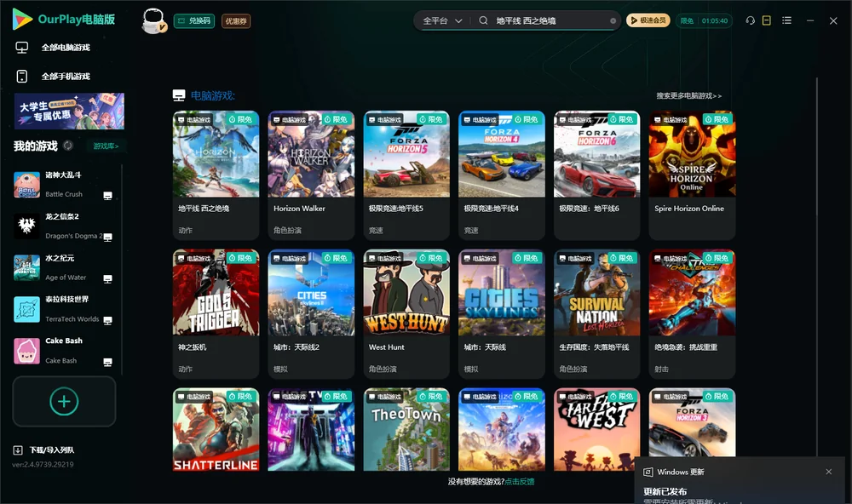
Task: Open the list menu icon in title bar
Action: pyautogui.click(x=786, y=20)
